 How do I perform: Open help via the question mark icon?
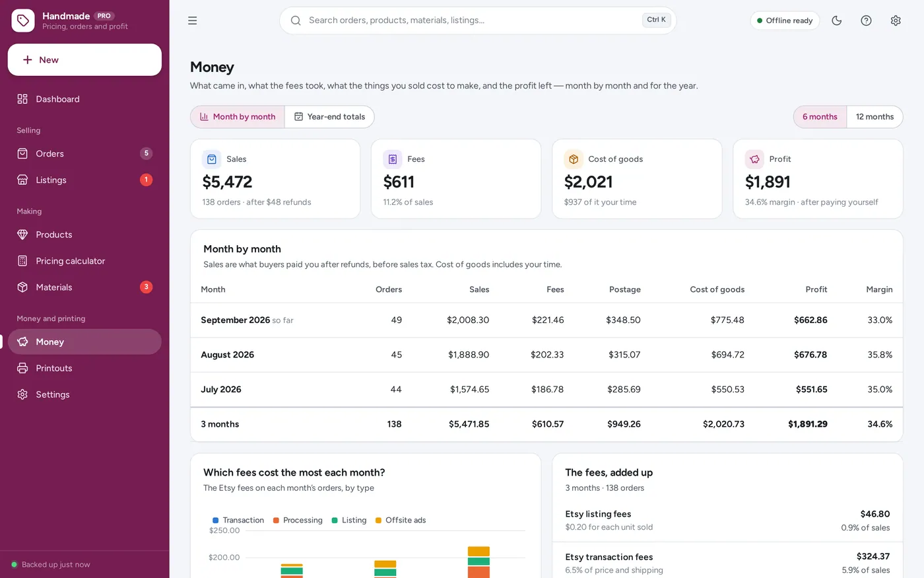[867, 20]
